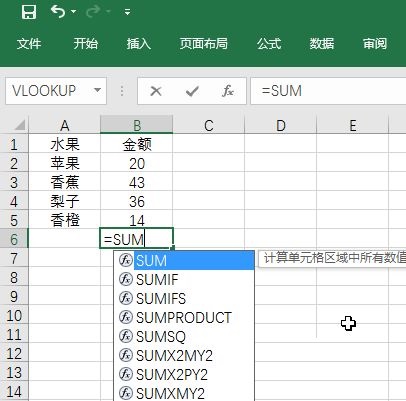Choose SUMIF from the autocomplete list
Viewport: 406px width, 401px height.
point(184,279)
